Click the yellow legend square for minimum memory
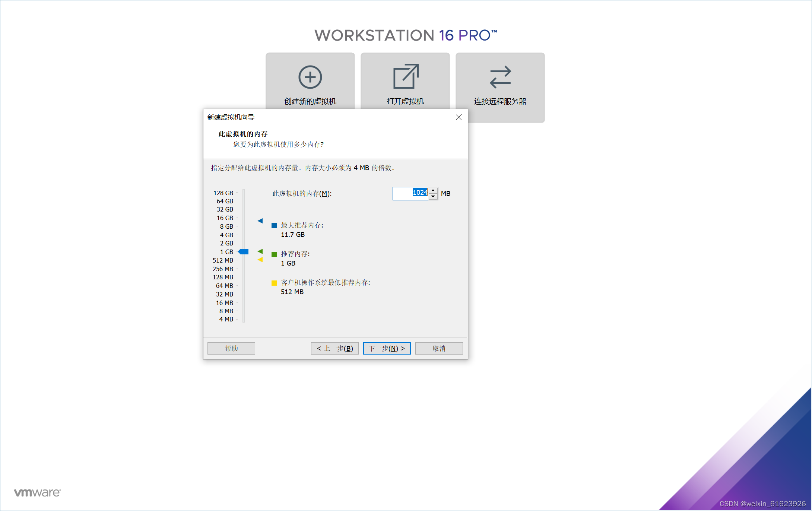Image resolution: width=812 pixels, height=511 pixels. click(274, 283)
